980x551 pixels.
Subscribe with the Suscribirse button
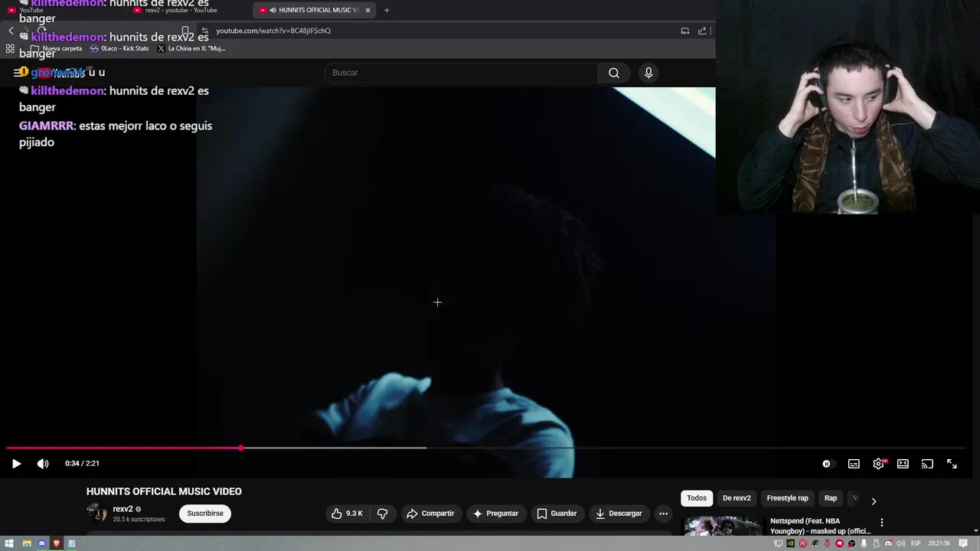click(x=205, y=514)
